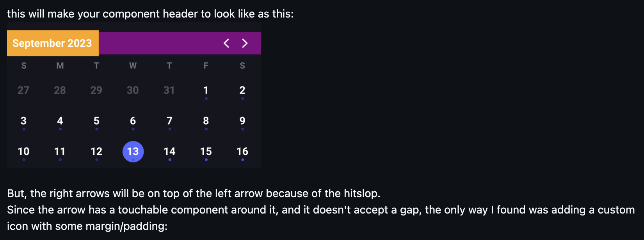Select the highlighted date 13
644x240 pixels.
133,152
